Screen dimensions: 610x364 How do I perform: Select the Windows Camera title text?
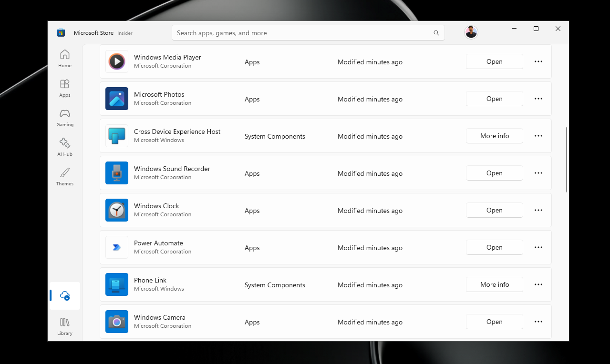tap(159, 317)
